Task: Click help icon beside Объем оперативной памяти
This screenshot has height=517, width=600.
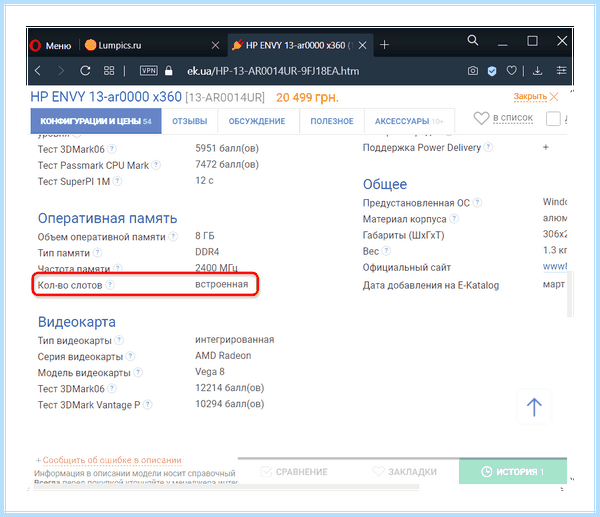Action: 173,236
